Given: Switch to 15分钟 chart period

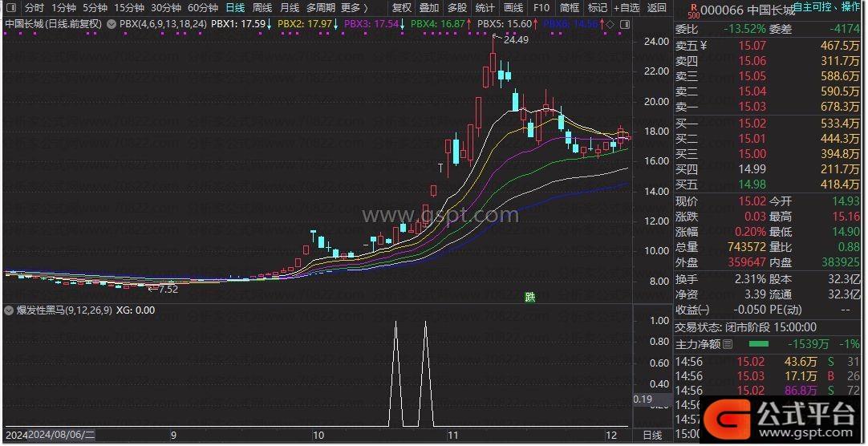Looking at the screenshot, I should pos(129,8).
